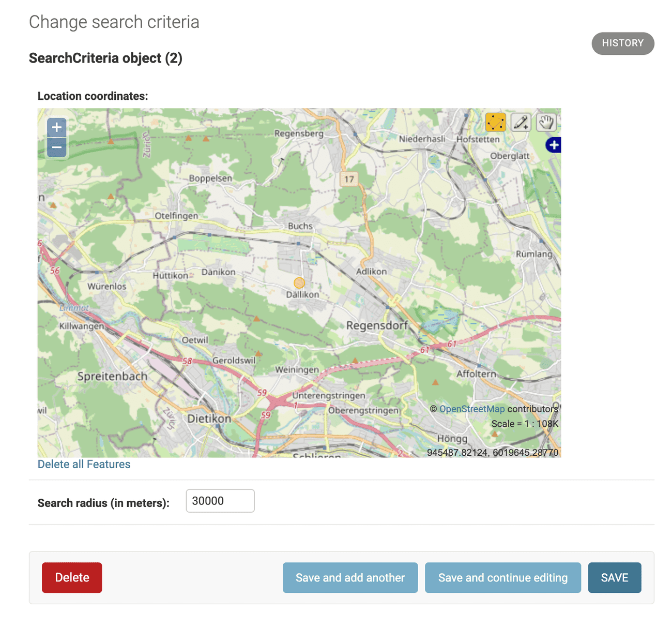672x627 pixels.
Task: Click Delete all Features link
Action: coord(84,465)
